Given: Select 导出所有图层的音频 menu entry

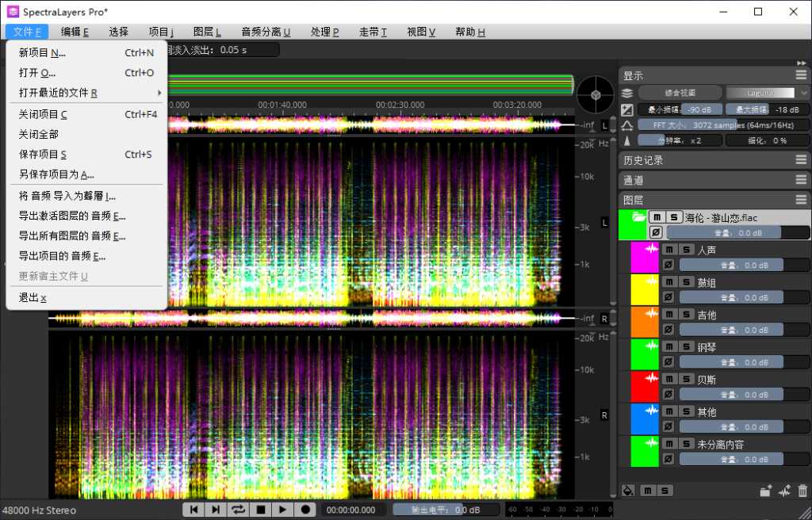Looking at the screenshot, I should tap(87, 236).
